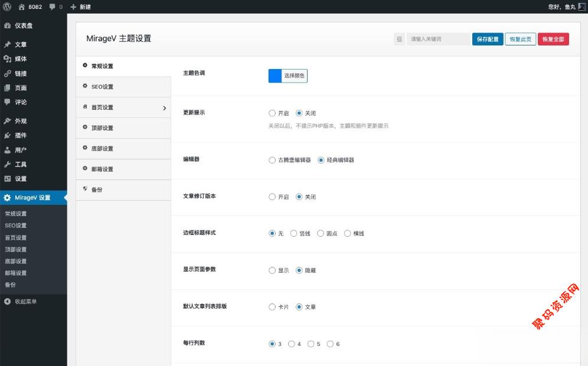This screenshot has width=588, height=366.
Task: Click the expand-all icon beside search box
Action: 400,40
